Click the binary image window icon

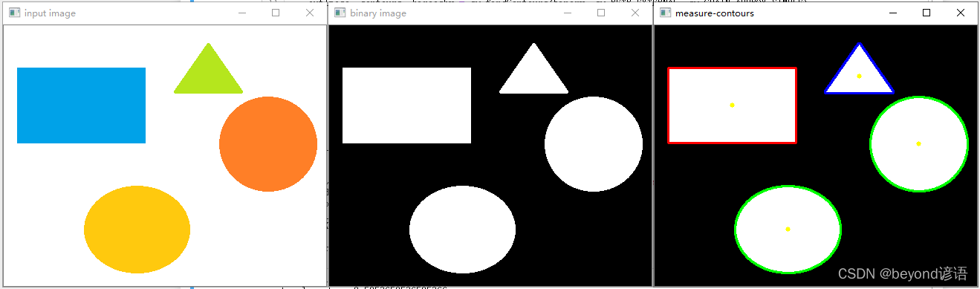340,13
